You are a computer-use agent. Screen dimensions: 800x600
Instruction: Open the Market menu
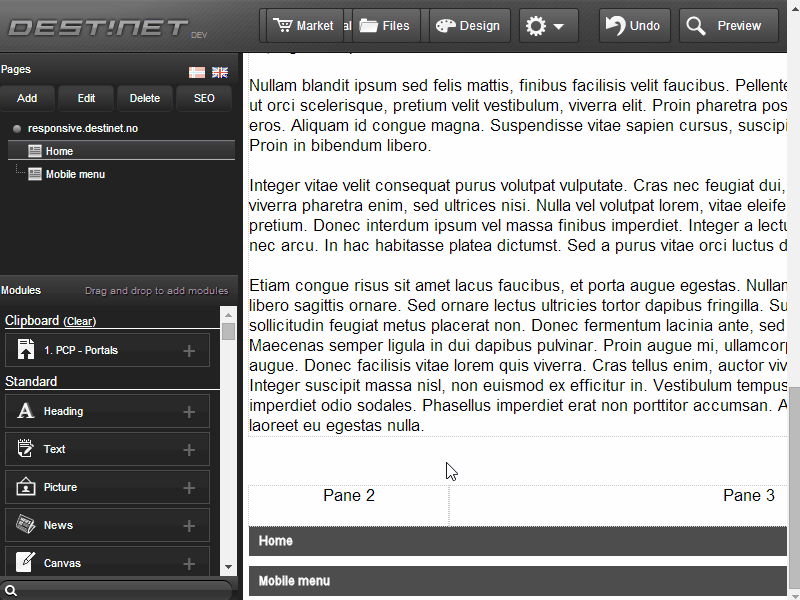303,26
